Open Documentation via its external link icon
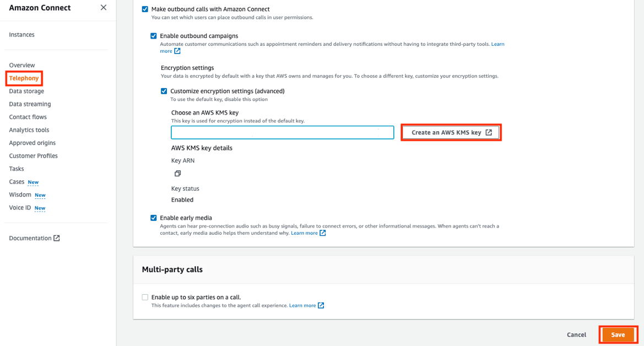 [x=57, y=237]
